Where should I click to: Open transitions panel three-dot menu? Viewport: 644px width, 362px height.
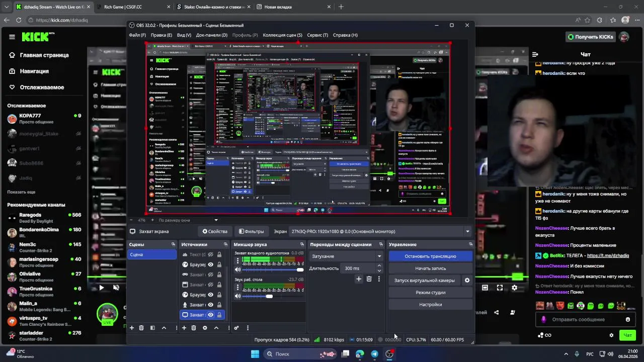pos(379,279)
